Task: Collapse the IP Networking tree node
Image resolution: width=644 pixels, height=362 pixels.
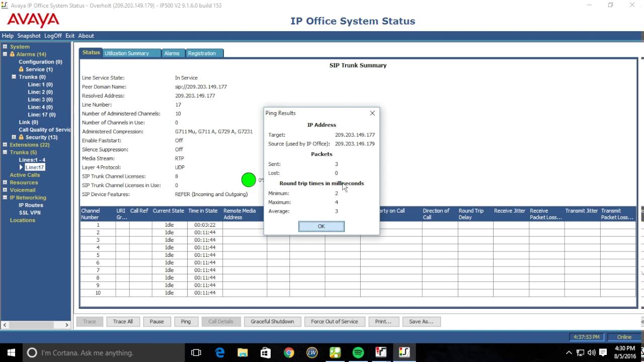Action: point(5,198)
